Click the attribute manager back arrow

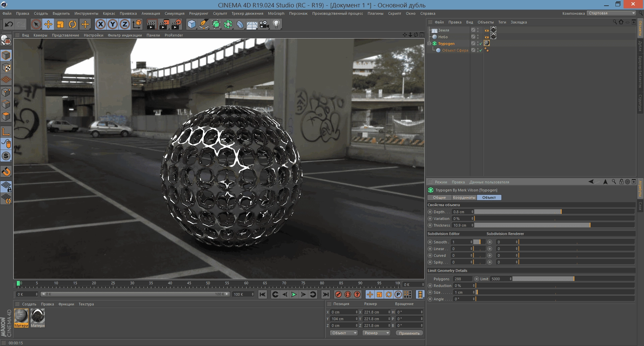point(591,182)
